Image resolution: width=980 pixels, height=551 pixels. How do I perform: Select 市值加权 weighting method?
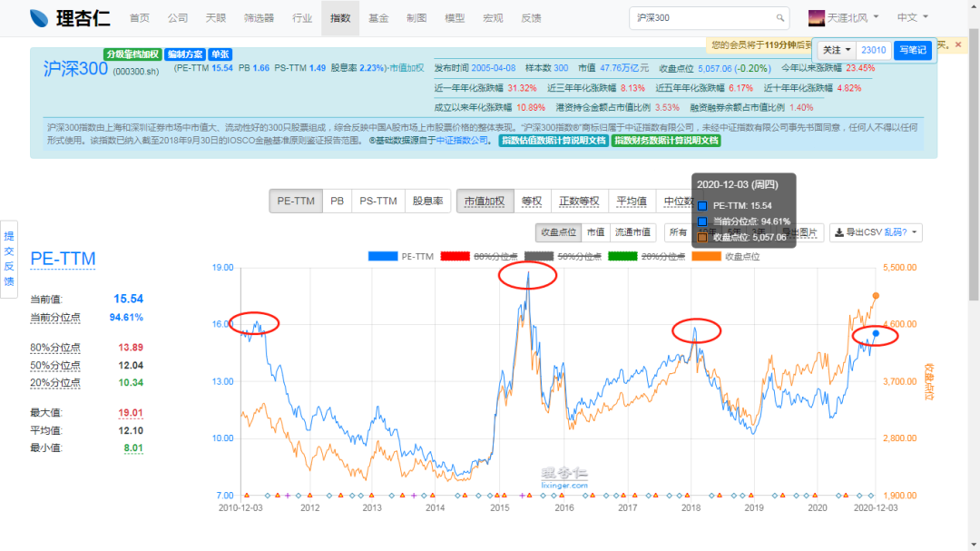pyautogui.click(x=485, y=202)
